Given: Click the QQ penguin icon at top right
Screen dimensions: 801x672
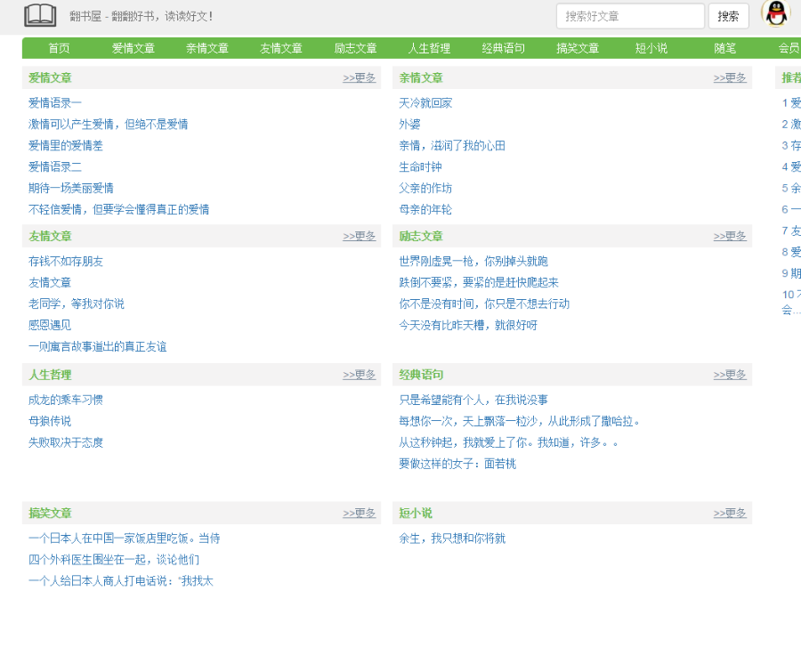Looking at the screenshot, I should (x=775, y=14).
